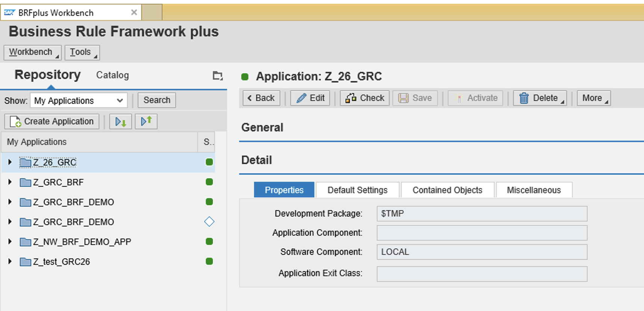Select the Z_test_GRC26 application
Image resolution: width=644 pixels, height=311 pixels.
coord(62,261)
